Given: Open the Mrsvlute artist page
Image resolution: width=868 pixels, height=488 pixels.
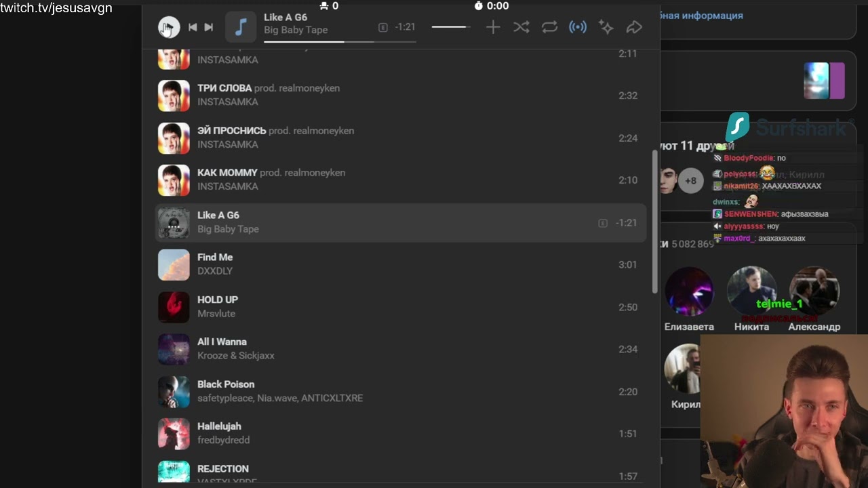Looking at the screenshot, I should [x=216, y=313].
